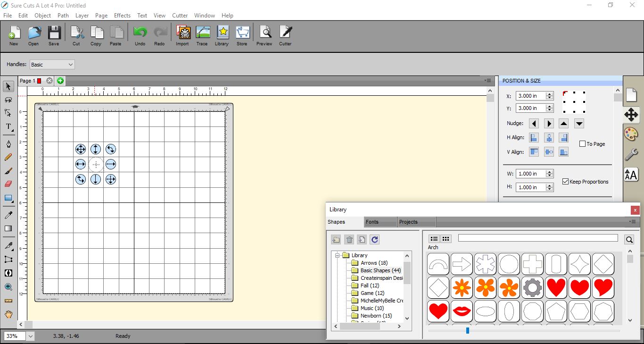
Task: Click the New document toolbar icon
Action: (x=14, y=35)
